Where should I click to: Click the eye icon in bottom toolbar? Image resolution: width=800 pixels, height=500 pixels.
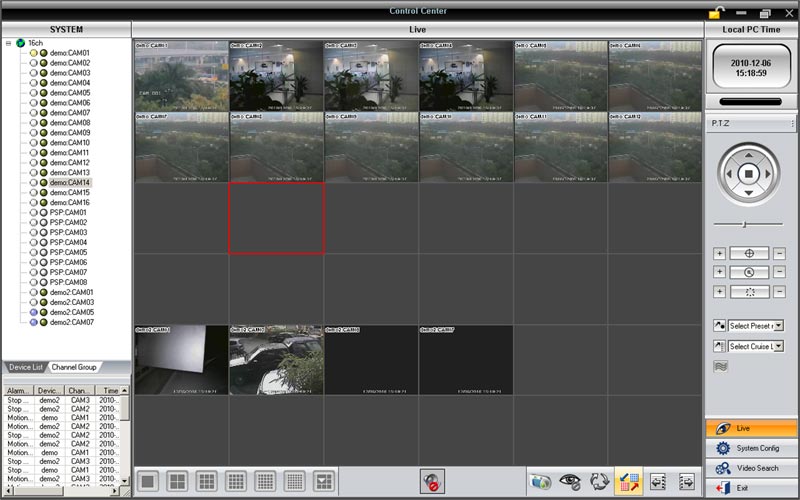(x=570, y=481)
